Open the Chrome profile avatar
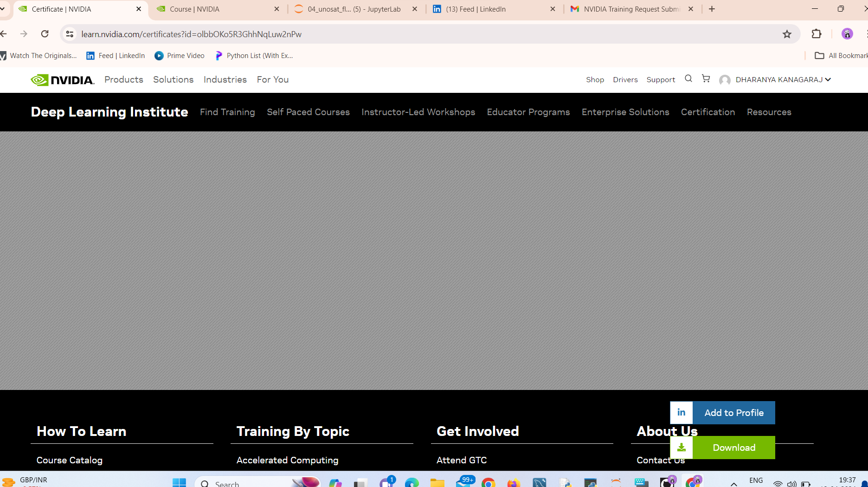868x487 pixels. 847,34
